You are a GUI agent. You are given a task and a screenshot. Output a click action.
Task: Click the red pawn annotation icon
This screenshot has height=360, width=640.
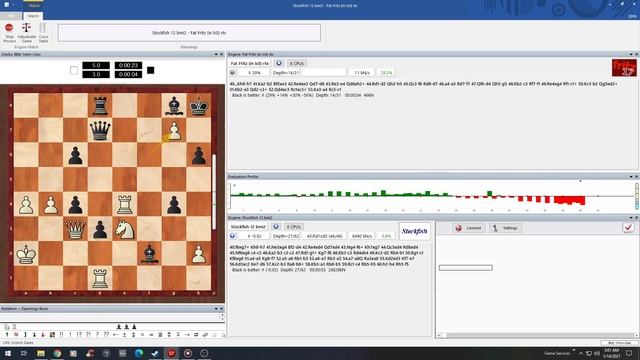(x=43, y=334)
